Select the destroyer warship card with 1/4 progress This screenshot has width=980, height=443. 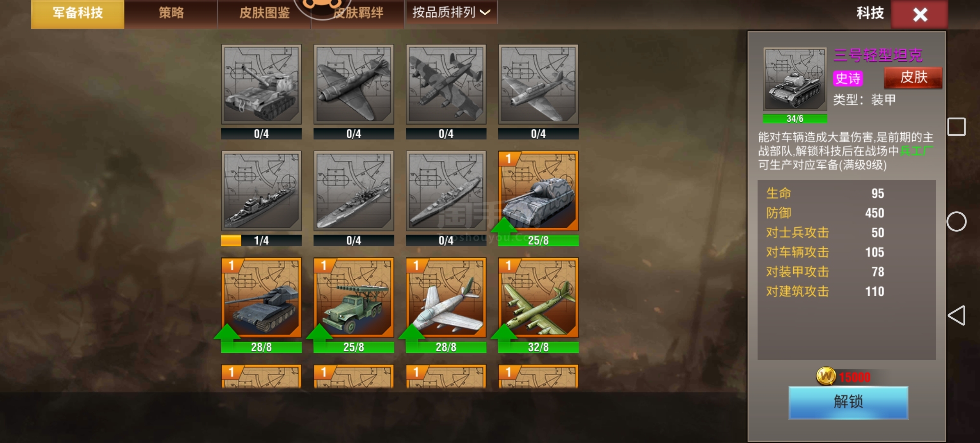(261, 191)
